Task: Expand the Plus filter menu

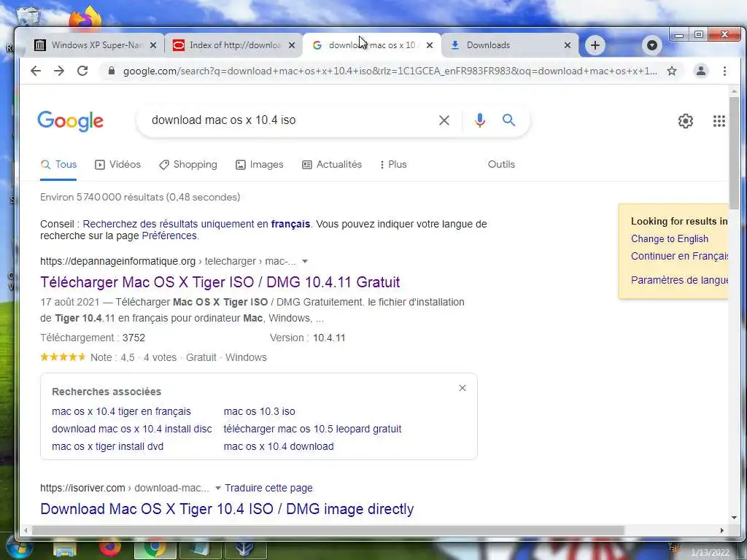Action: click(x=393, y=165)
